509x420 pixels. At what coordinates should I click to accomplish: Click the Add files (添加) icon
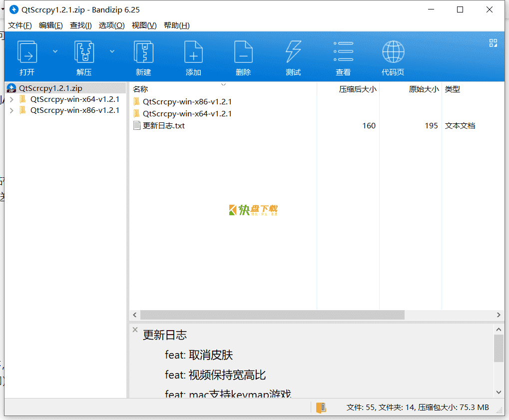[x=193, y=52]
